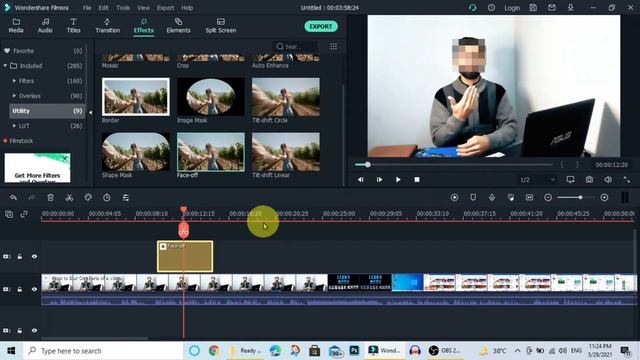Open the Audio tab
This screenshot has width=640, height=360.
coord(45,26)
